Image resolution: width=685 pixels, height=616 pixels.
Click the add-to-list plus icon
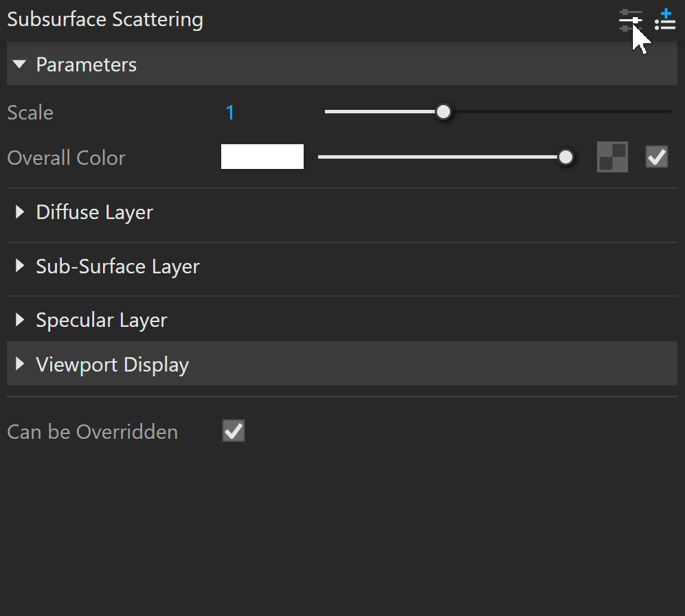click(665, 20)
